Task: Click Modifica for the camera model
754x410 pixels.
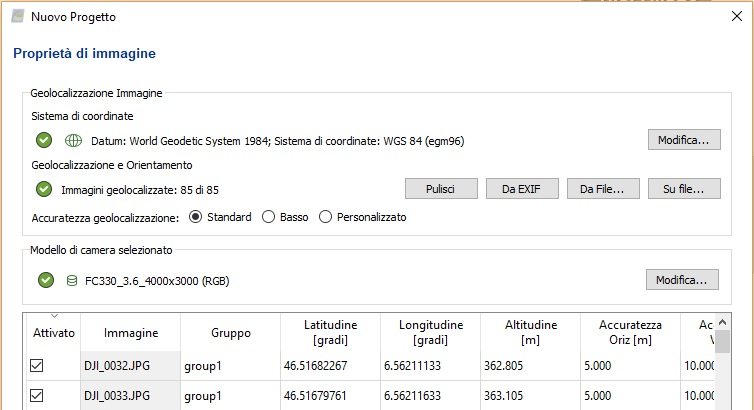Action: pyautogui.click(x=683, y=280)
